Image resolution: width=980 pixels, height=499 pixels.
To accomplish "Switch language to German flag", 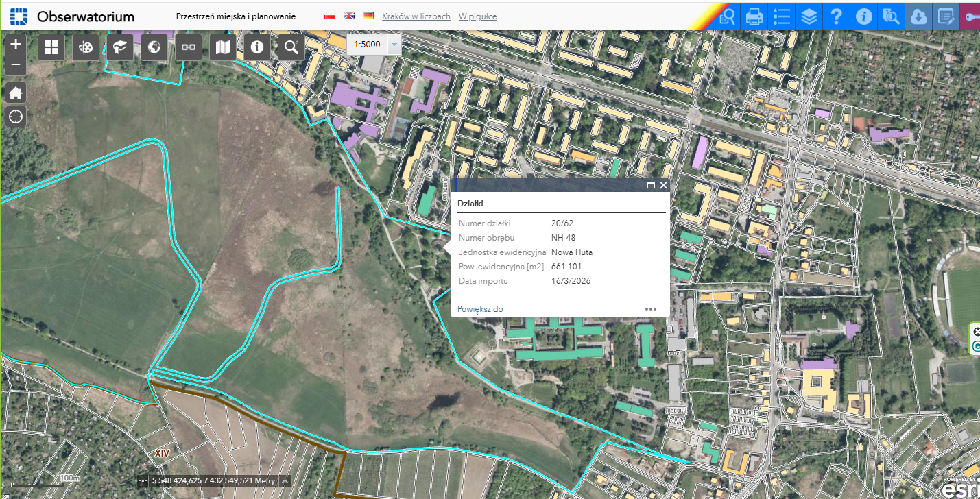I will coord(368,16).
